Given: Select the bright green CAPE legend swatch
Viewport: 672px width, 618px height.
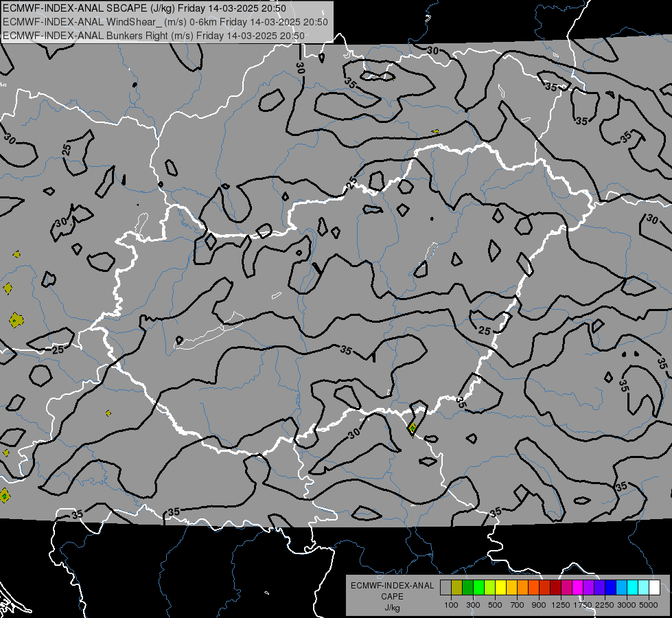Looking at the screenshot, I should pos(478,587).
